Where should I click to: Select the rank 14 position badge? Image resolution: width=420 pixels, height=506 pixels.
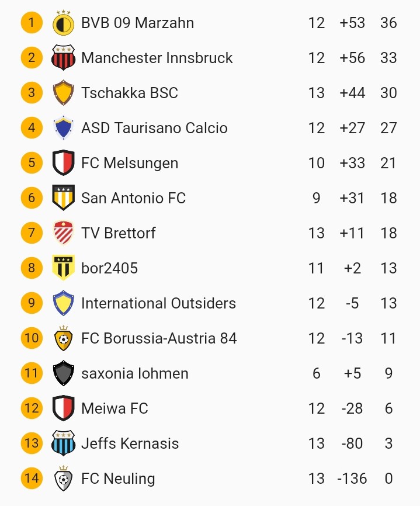32,479
